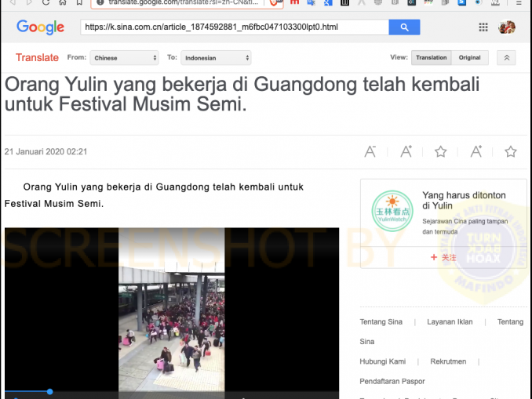The image size is (532, 399).
Task: Click inside the sina.com.cn URL input field
Action: click(x=235, y=27)
